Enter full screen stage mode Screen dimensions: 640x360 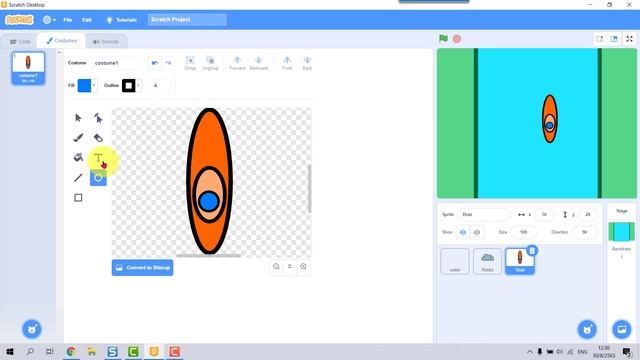pos(629,39)
